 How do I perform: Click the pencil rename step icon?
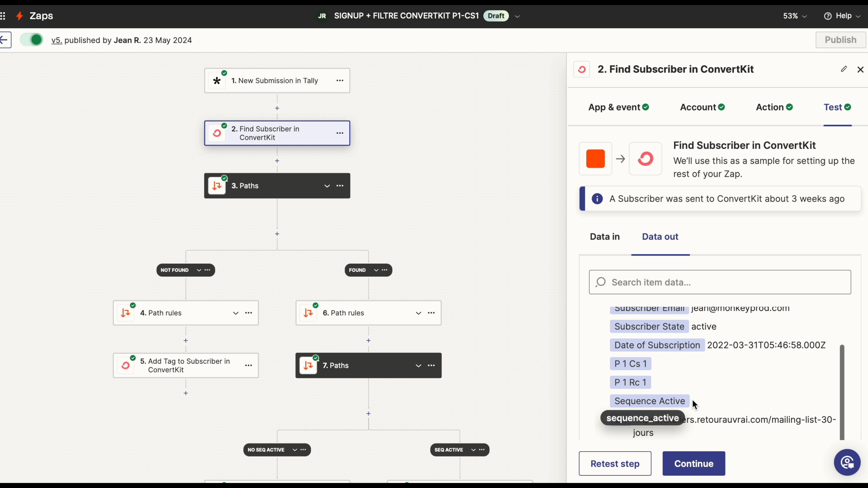(x=844, y=69)
